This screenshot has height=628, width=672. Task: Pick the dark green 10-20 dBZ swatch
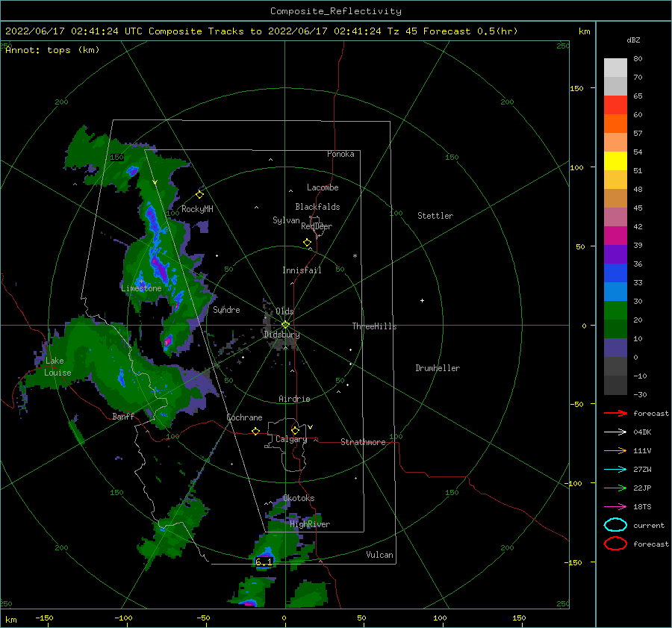[615, 329]
